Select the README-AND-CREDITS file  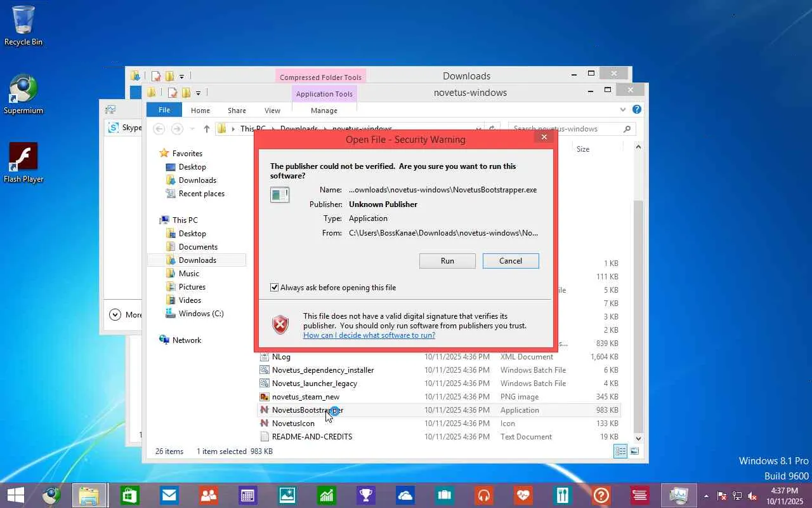point(438,437)
